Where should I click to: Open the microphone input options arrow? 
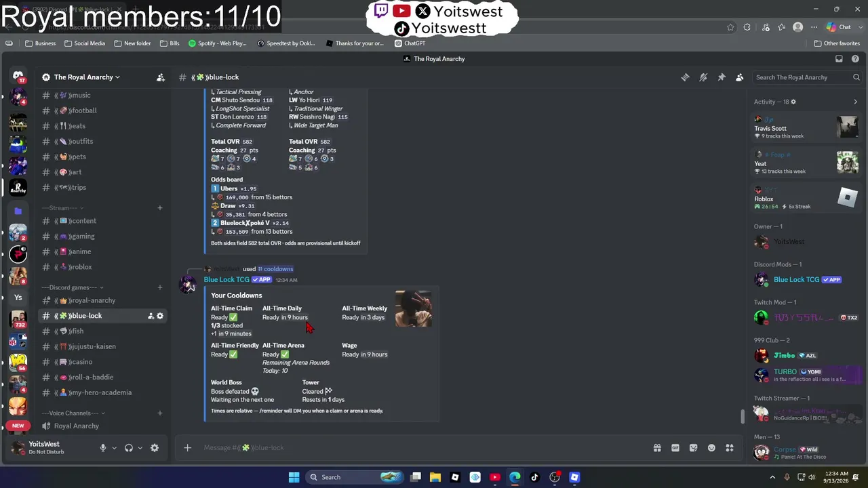click(x=114, y=448)
